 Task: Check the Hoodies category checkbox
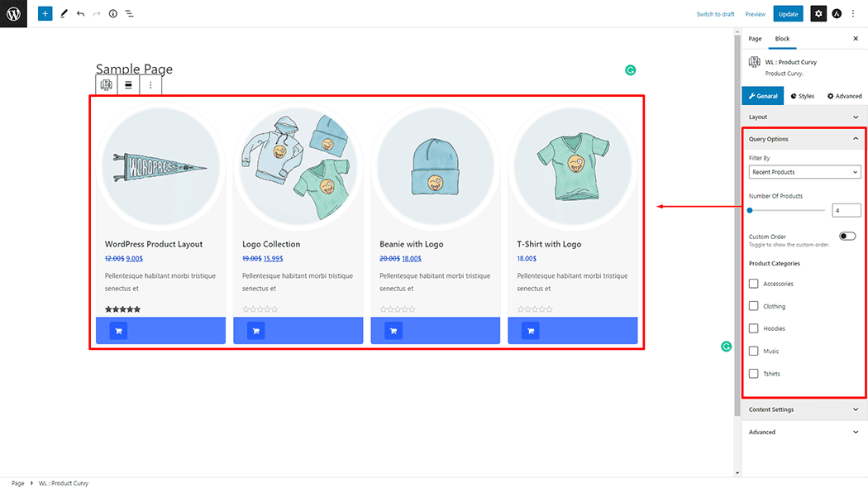(754, 328)
